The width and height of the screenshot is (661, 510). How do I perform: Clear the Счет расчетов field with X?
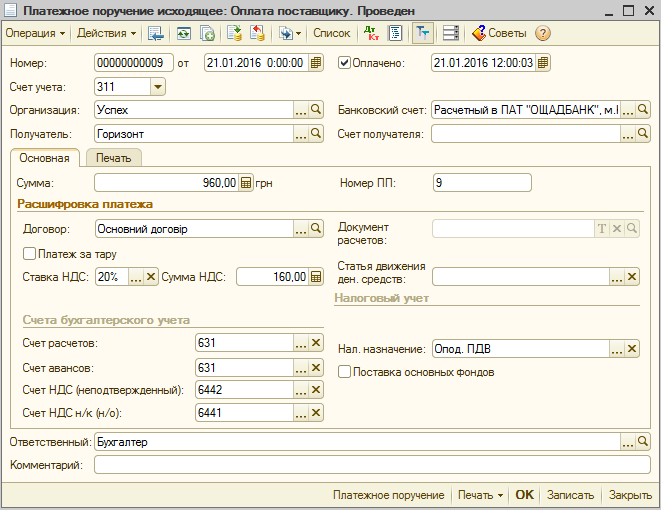pos(316,343)
